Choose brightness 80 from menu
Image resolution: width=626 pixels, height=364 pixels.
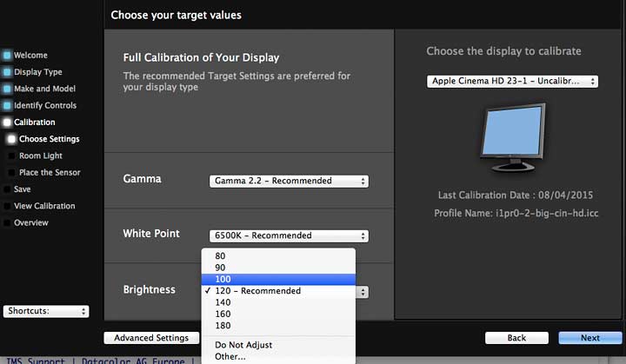pos(278,255)
